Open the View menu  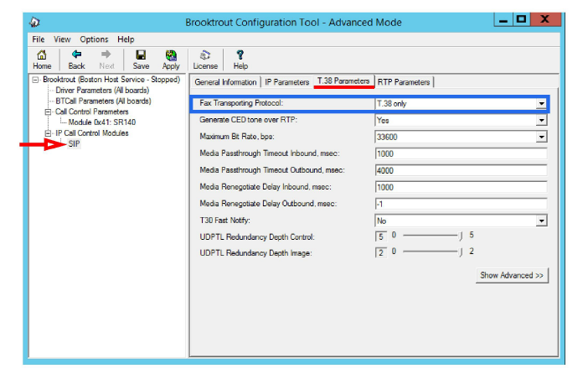coord(62,39)
